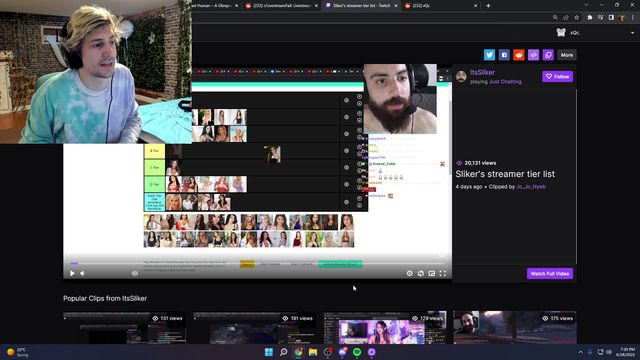Click the Sliker's streamer tier list title

pyautogui.click(x=505, y=174)
